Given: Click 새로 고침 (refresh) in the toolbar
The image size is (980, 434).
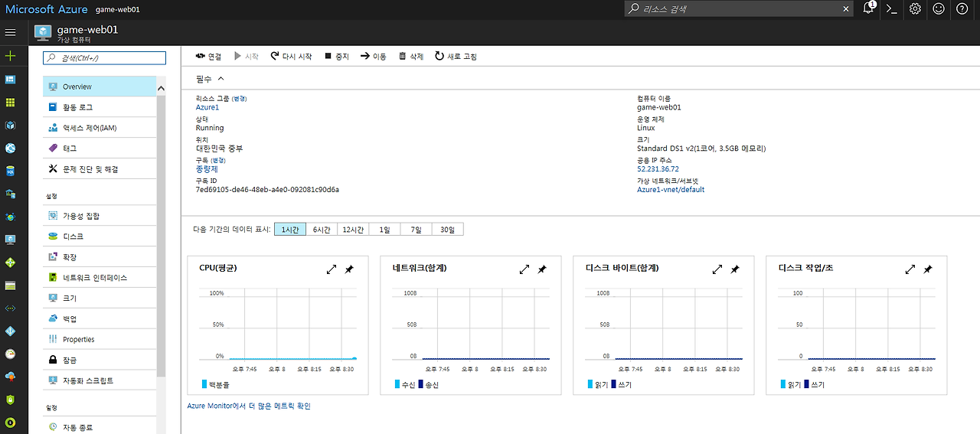Looking at the screenshot, I should click(456, 57).
